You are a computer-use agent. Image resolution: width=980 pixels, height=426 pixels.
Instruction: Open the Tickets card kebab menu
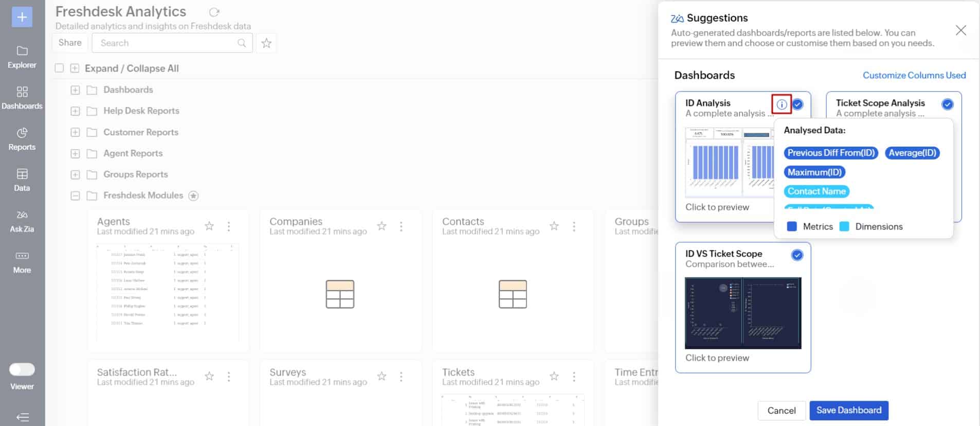point(574,377)
